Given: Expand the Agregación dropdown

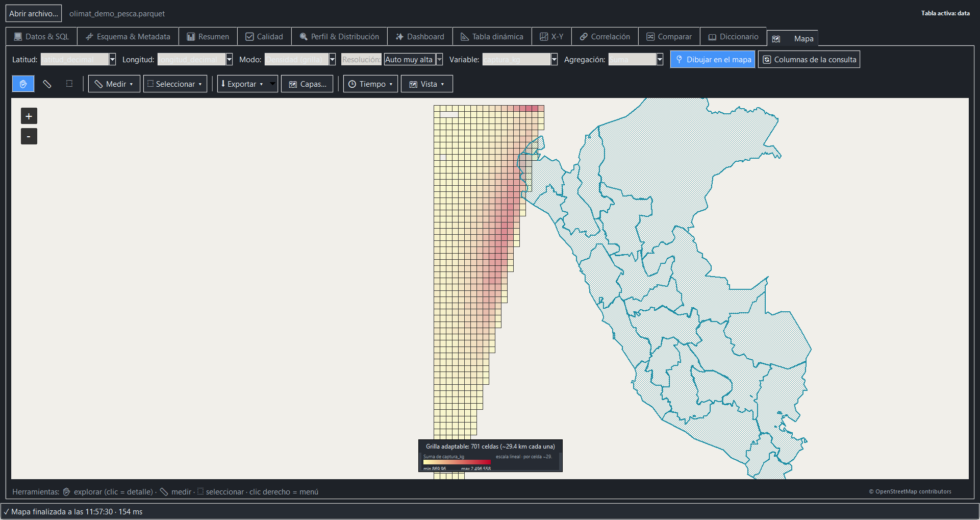Looking at the screenshot, I should pos(660,59).
